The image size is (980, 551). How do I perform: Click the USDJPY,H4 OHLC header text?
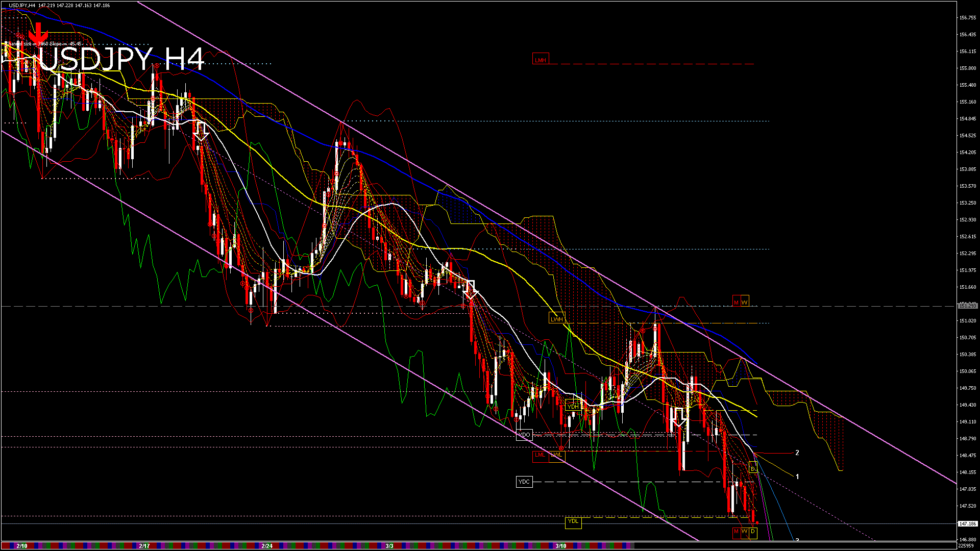[59, 5]
